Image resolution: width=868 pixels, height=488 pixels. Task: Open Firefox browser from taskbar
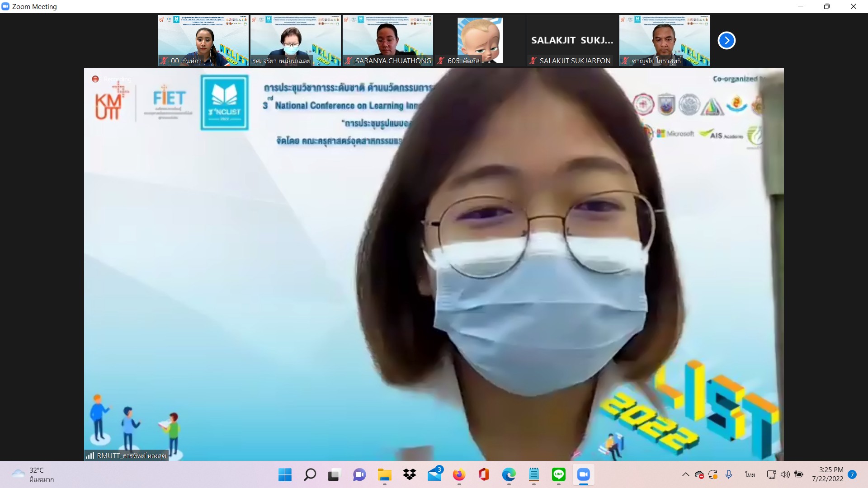pyautogui.click(x=459, y=474)
